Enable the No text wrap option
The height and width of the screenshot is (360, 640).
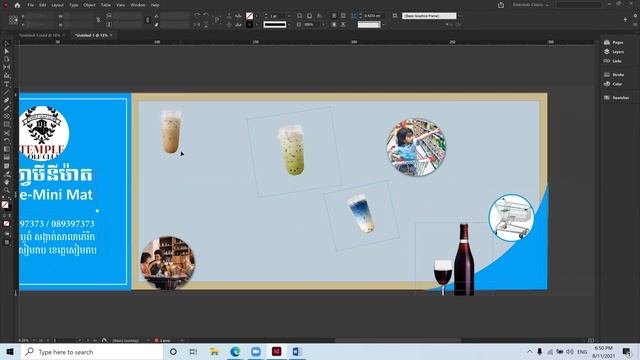334,16
